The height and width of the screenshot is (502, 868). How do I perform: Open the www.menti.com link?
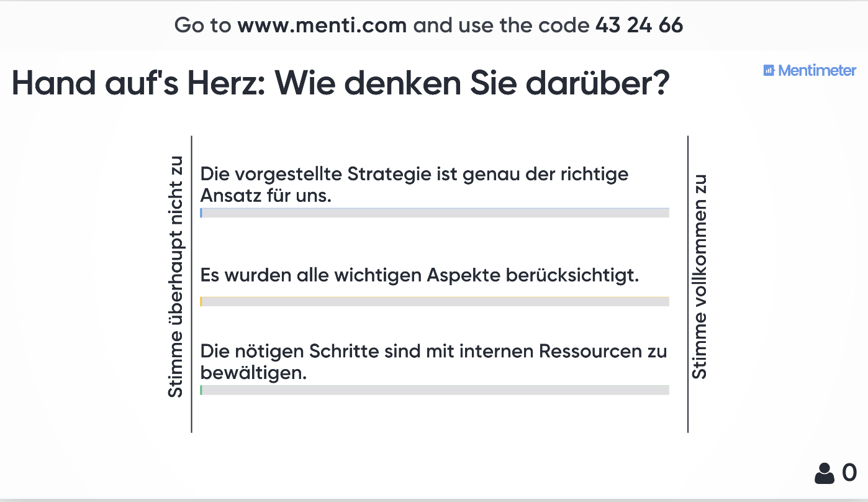(x=322, y=25)
